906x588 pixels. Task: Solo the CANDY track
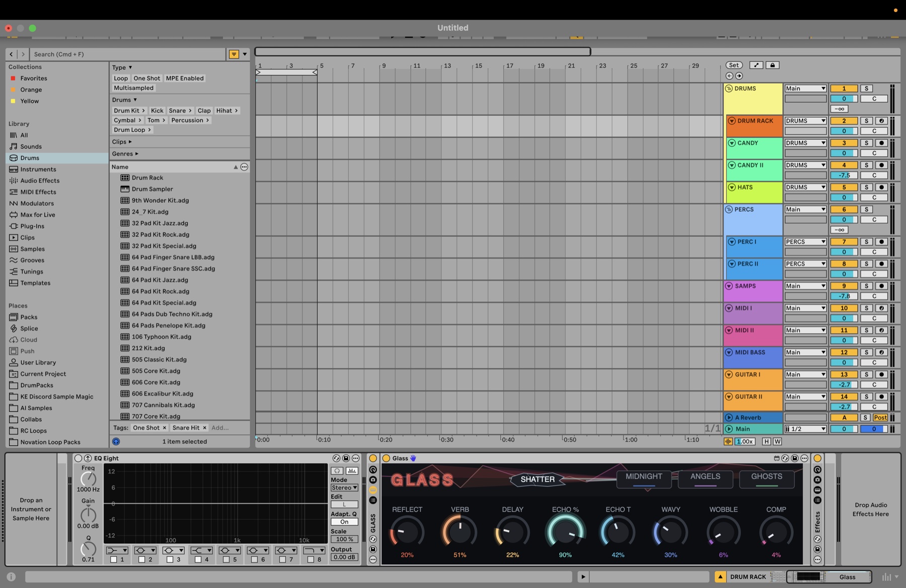click(x=866, y=143)
